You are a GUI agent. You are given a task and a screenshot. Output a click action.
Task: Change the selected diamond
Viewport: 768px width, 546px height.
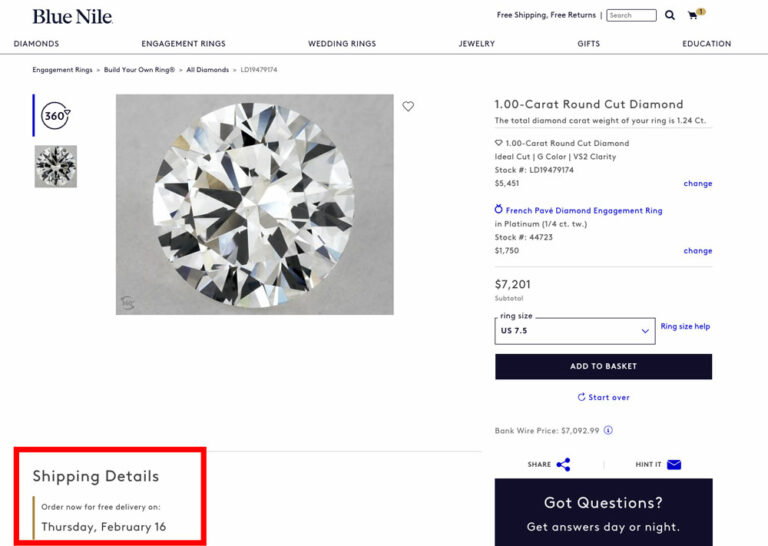coord(697,184)
